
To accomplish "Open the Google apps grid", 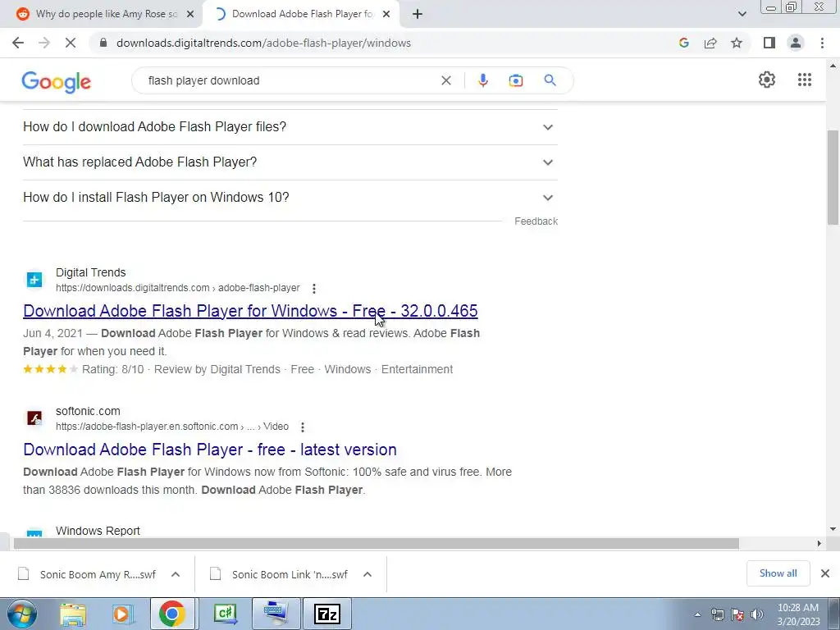I will tap(805, 80).
